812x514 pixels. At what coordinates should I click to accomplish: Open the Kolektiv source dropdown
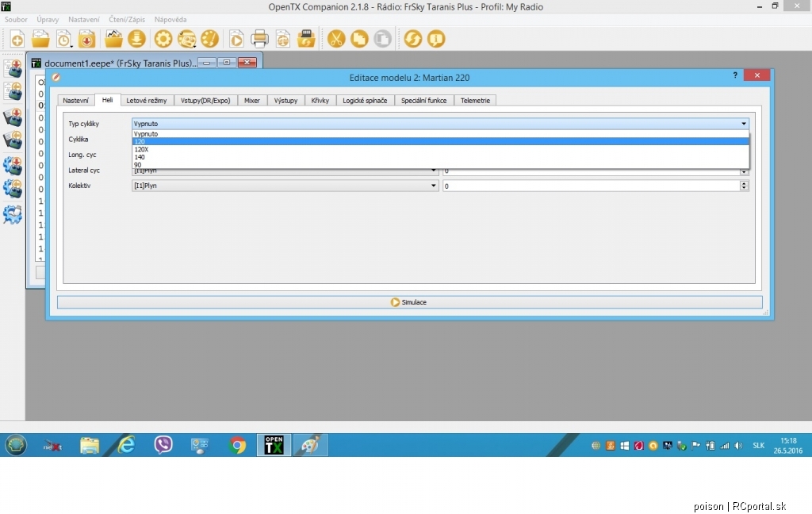285,186
